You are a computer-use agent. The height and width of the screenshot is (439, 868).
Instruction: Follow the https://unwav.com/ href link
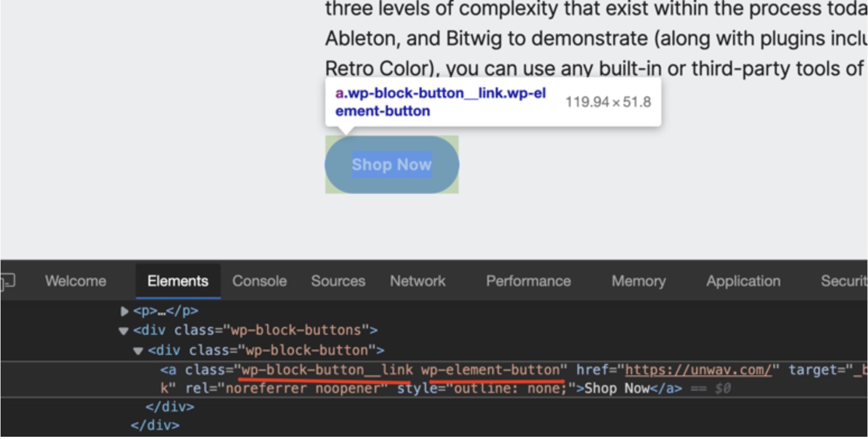pos(698,370)
